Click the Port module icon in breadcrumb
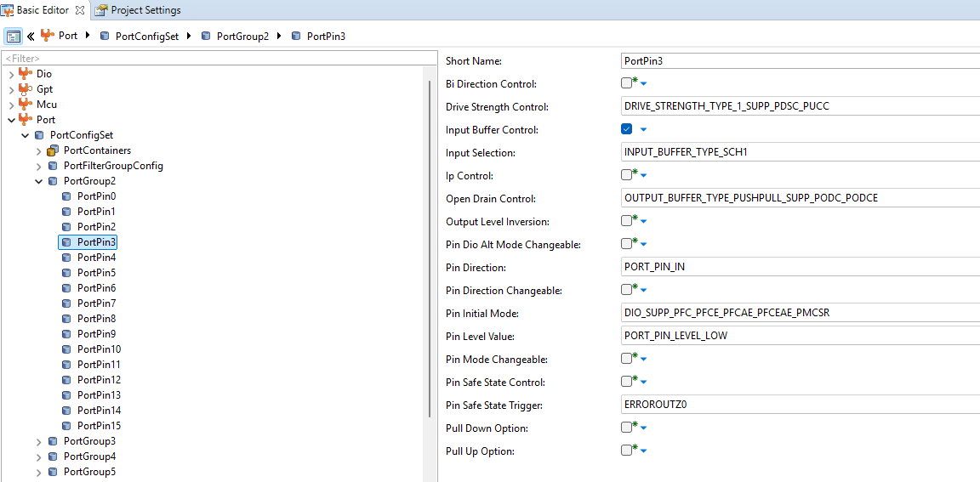 coord(48,36)
